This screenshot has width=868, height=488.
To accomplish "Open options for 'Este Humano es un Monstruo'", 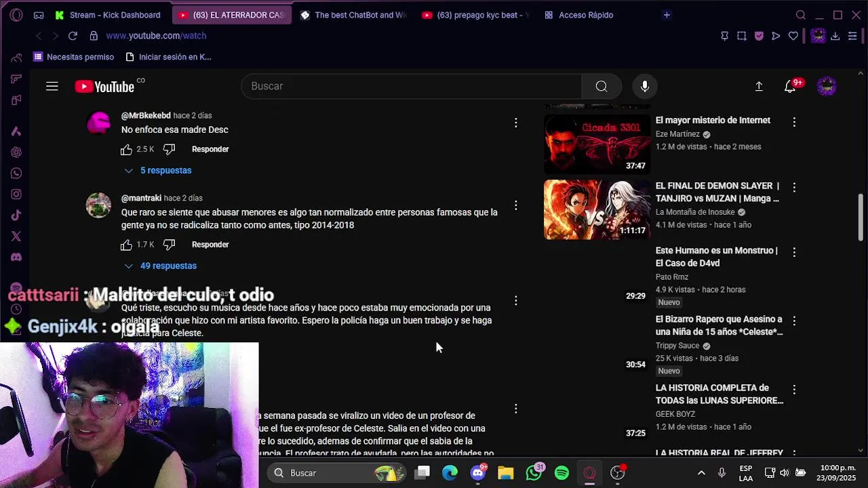I will [x=794, y=252].
